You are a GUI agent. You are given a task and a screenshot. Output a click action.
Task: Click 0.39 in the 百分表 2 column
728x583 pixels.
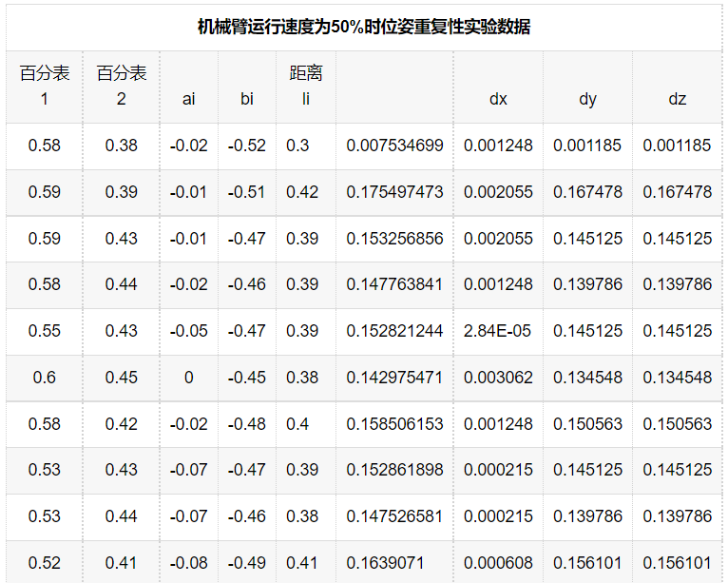click(x=122, y=192)
